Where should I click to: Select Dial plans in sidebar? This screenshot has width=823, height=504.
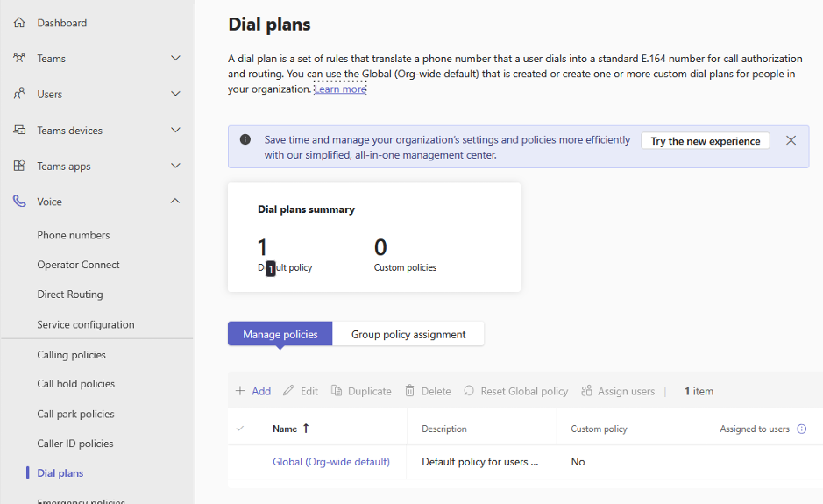click(60, 473)
